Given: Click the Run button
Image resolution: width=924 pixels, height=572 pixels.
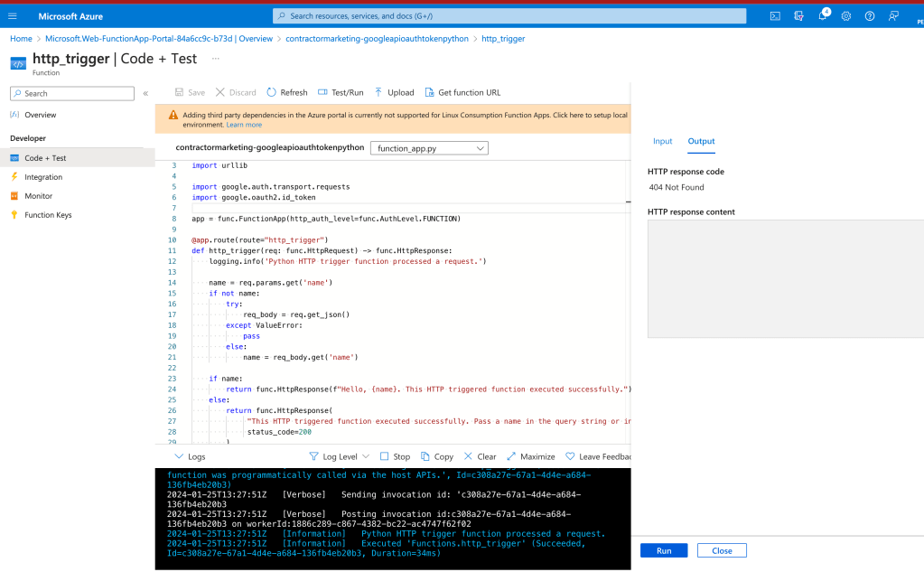Looking at the screenshot, I should pos(664,551).
